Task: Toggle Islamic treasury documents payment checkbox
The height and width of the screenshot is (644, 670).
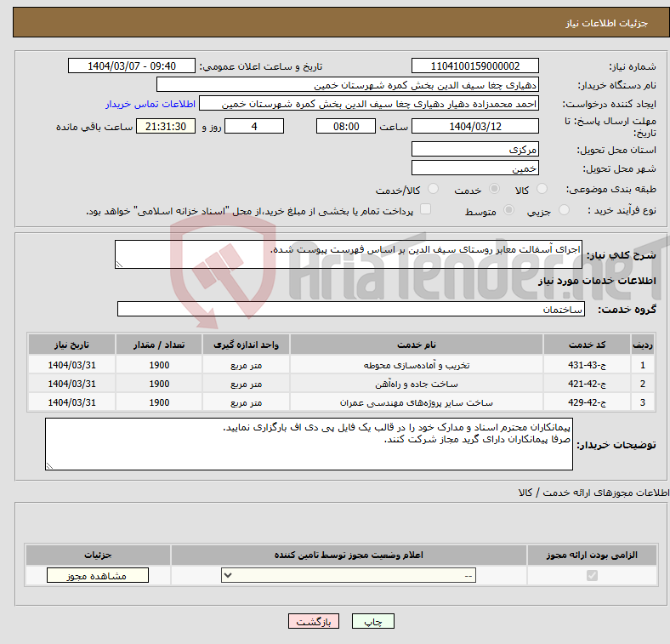Action: [x=425, y=209]
